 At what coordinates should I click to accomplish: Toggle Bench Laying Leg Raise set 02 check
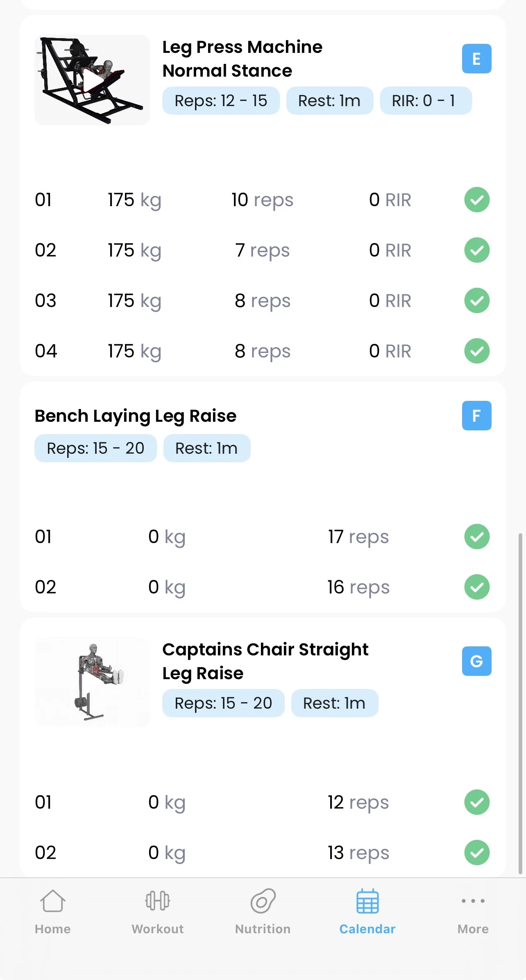point(477,587)
